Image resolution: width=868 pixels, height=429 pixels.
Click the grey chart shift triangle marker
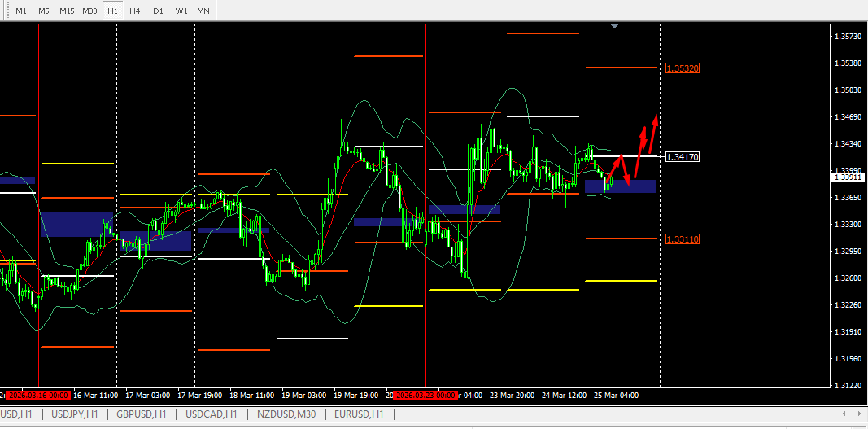click(x=614, y=25)
